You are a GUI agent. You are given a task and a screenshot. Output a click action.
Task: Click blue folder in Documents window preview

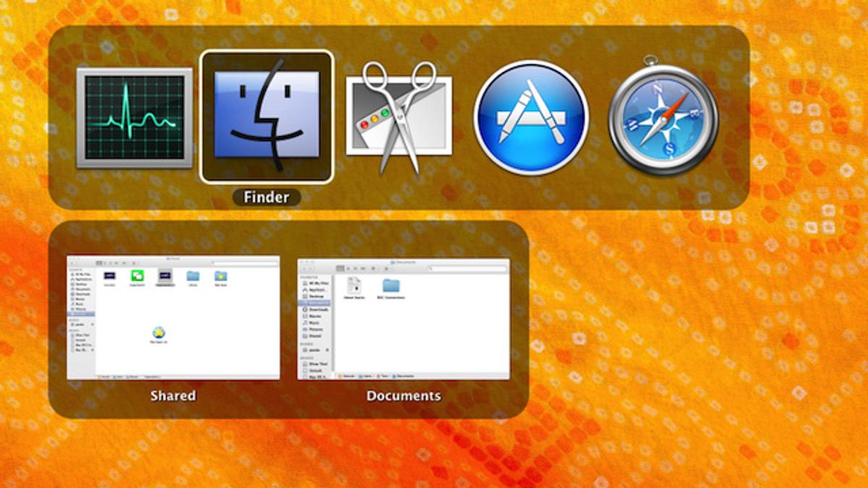391,285
